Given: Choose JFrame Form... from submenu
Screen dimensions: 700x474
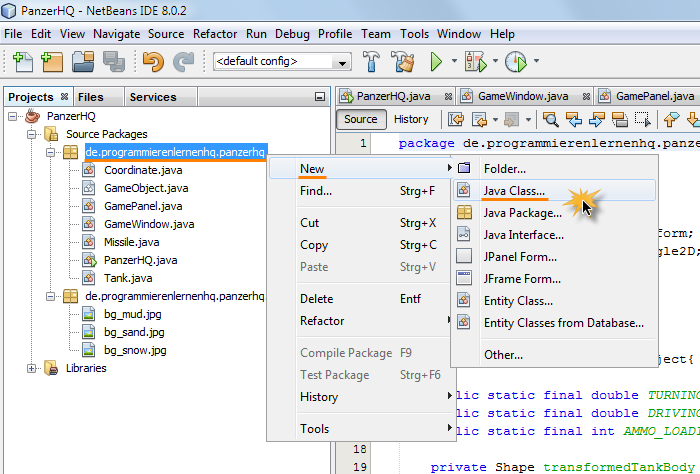Looking at the screenshot, I should pos(554,279).
